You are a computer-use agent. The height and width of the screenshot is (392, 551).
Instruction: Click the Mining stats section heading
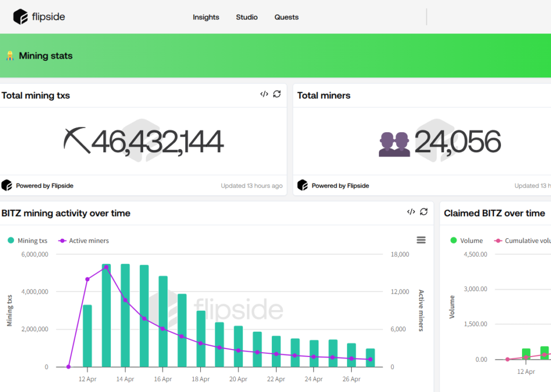point(46,56)
